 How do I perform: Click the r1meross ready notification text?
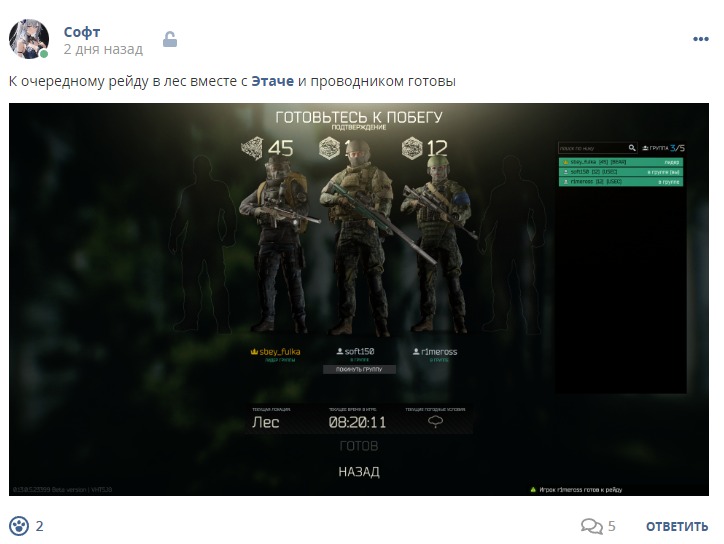pyautogui.click(x=580, y=490)
